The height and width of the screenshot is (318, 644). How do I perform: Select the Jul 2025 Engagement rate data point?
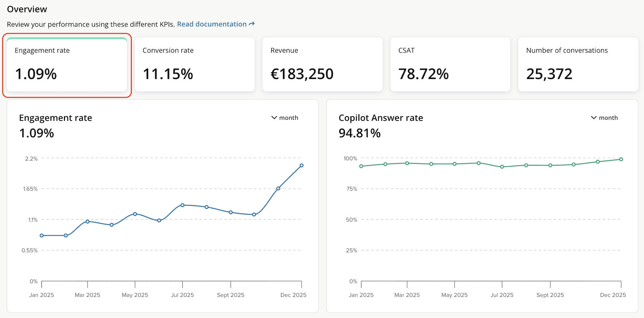[182, 205]
